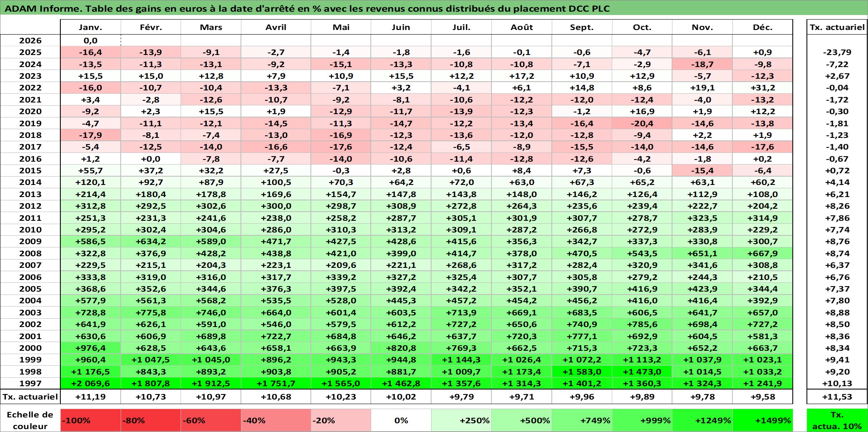Click the 'Tx. actuariel' bottom row label
This screenshot has width=868, height=432.
point(30,397)
